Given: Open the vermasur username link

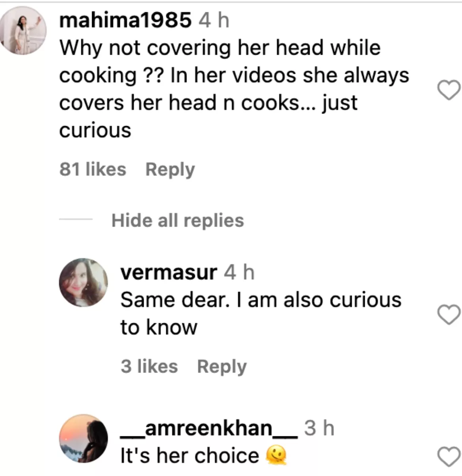Looking at the screenshot, I should pyautogui.click(x=169, y=273).
